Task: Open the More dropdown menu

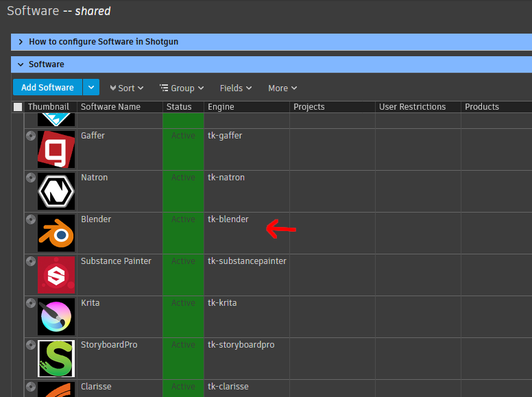Action: coord(282,88)
